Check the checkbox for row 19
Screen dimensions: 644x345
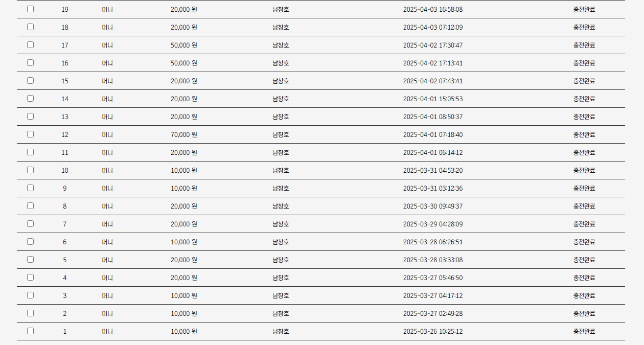pyautogui.click(x=31, y=9)
